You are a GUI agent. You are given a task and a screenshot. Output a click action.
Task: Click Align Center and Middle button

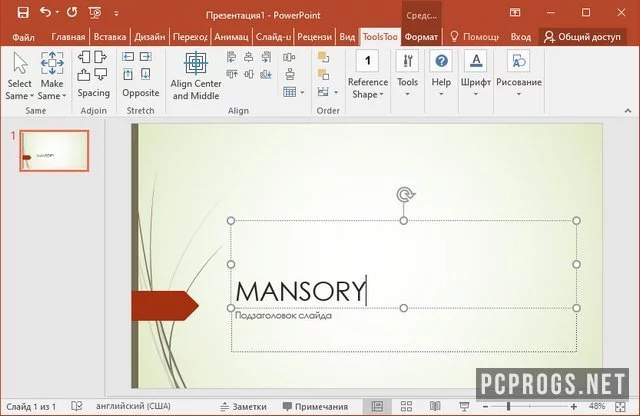click(x=196, y=76)
